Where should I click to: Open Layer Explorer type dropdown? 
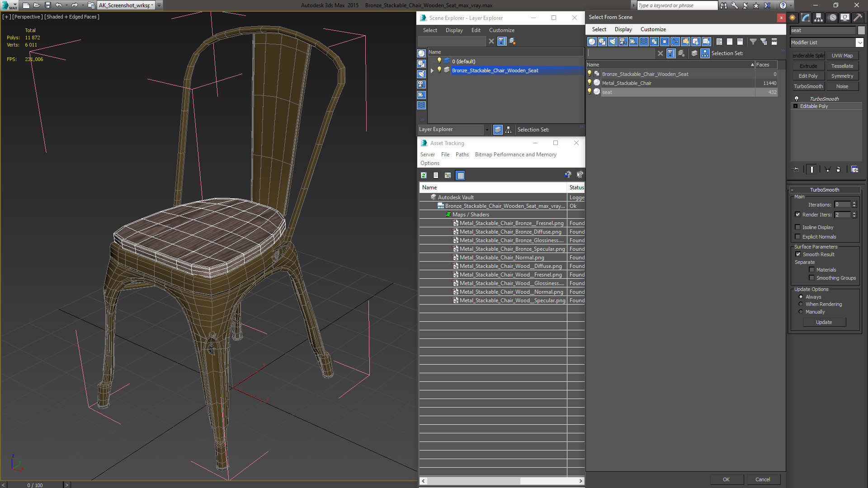(x=487, y=130)
